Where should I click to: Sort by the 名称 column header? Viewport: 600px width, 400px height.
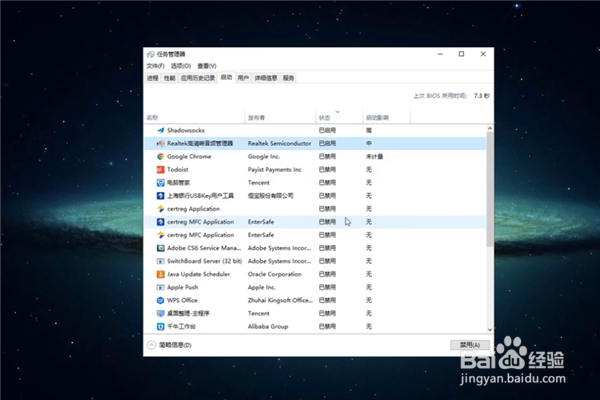pyautogui.click(x=195, y=118)
